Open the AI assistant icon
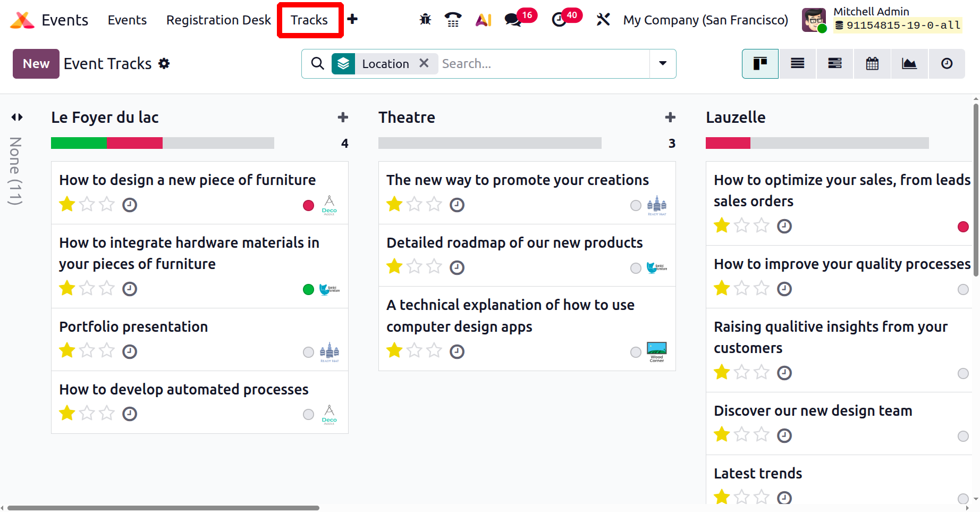This screenshot has width=980, height=512. click(483, 20)
